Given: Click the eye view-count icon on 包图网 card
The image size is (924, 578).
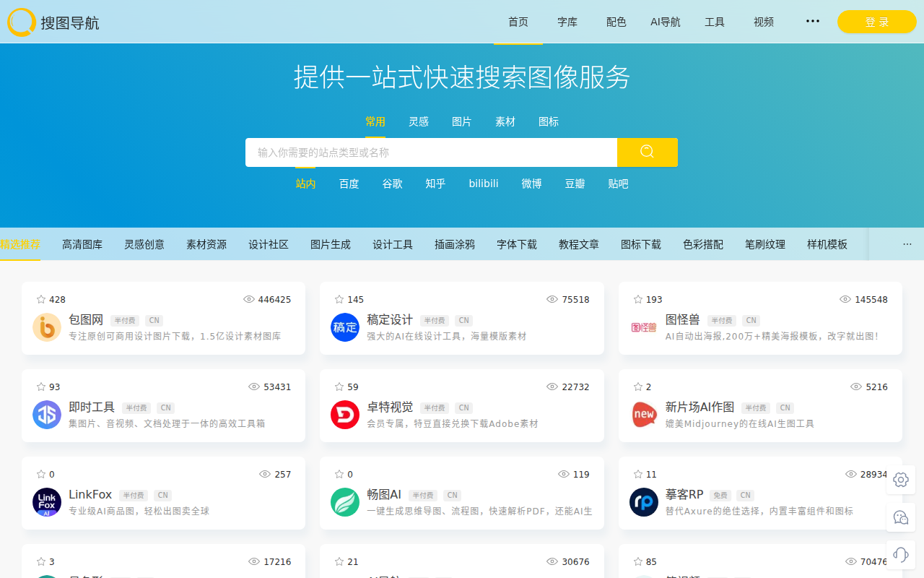Looking at the screenshot, I should (x=249, y=299).
